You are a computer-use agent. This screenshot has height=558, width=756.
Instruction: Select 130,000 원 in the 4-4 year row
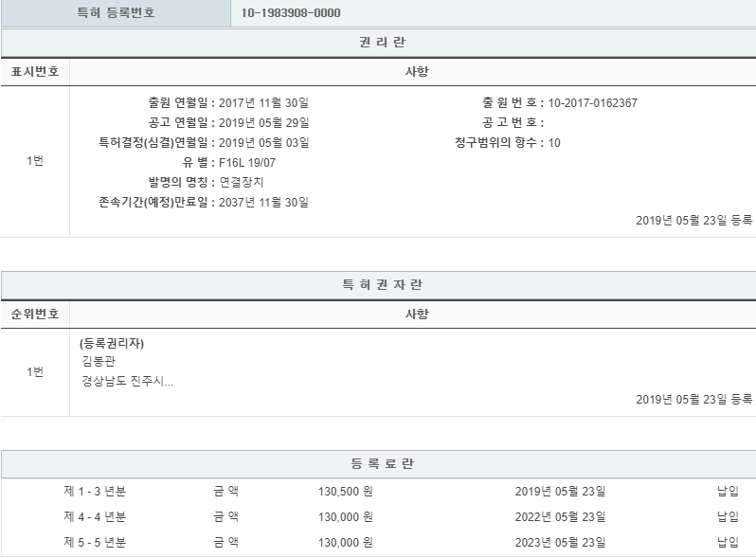(x=345, y=517)
